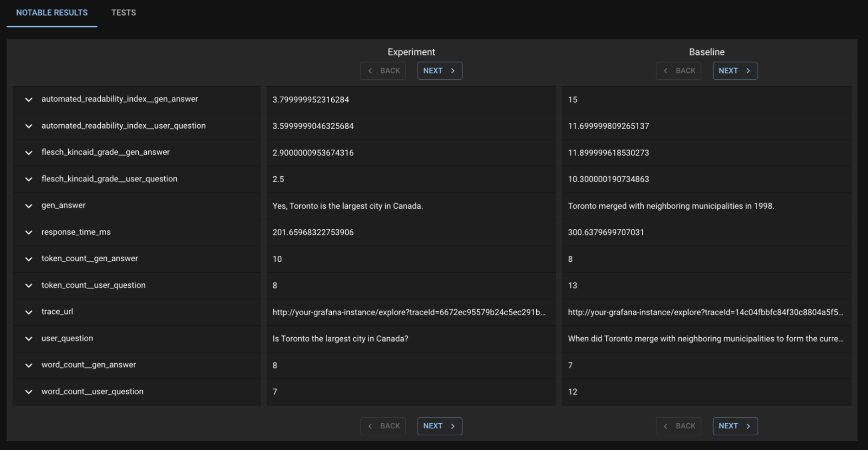Expand the trace_url row chevron
This screenshot has height=450, width=868.
pos(28,312)
